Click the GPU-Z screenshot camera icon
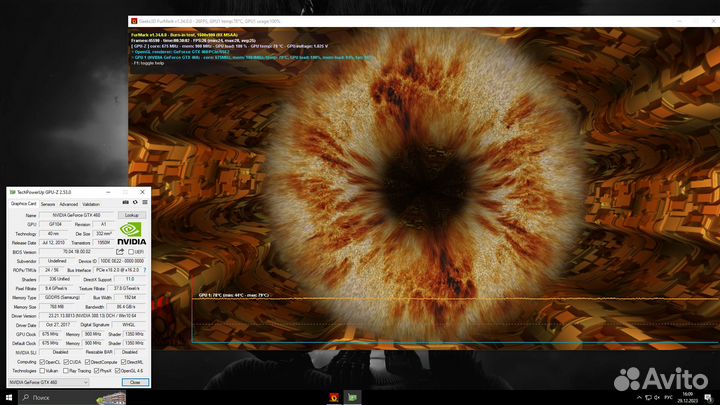 [123, 203]
